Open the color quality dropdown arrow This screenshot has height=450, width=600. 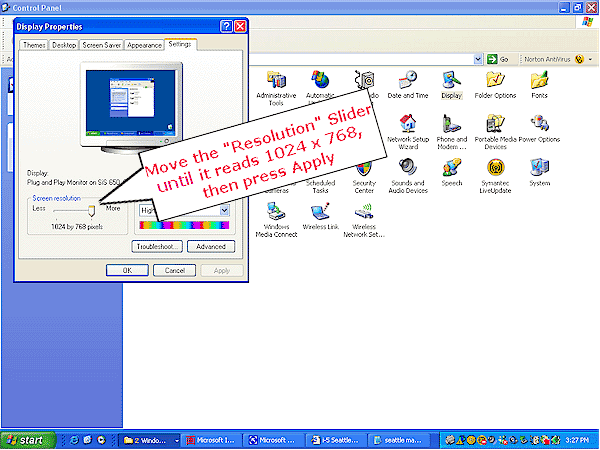click(x=224, y=210)
